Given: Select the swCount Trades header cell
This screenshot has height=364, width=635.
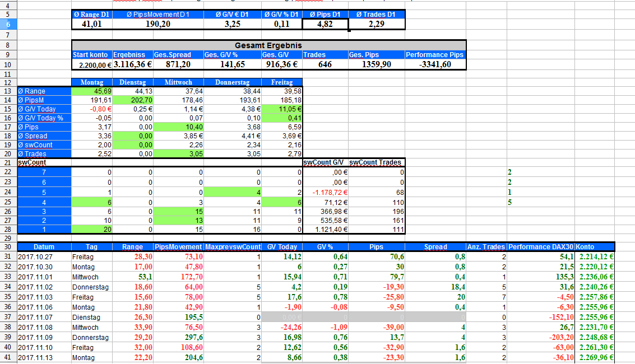Looking at the screenshot, I should tap(376, 162).
